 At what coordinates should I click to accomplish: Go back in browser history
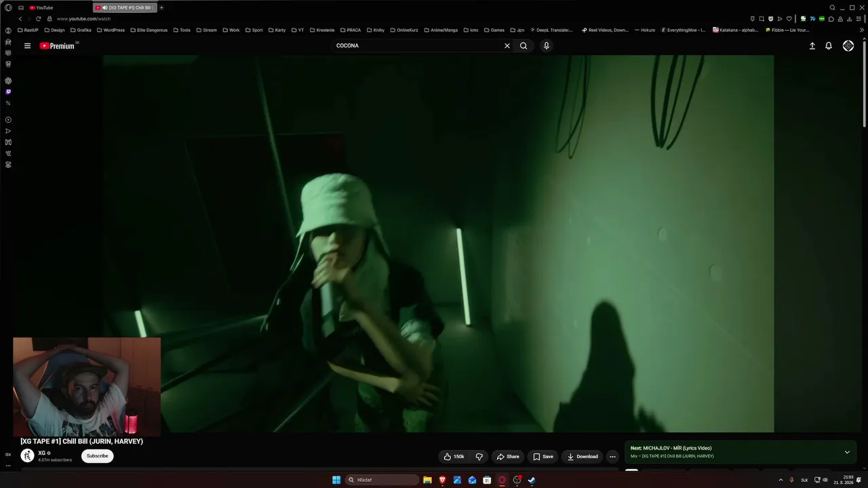click(20, 19)
